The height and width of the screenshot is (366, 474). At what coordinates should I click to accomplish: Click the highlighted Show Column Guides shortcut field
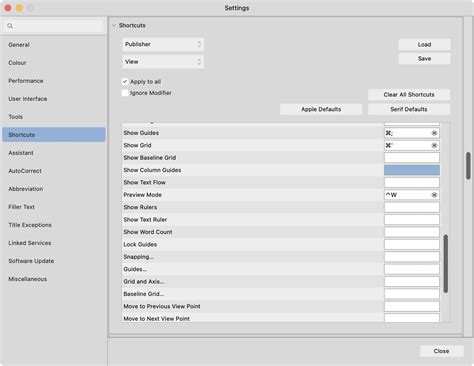[x=412, y=170]
